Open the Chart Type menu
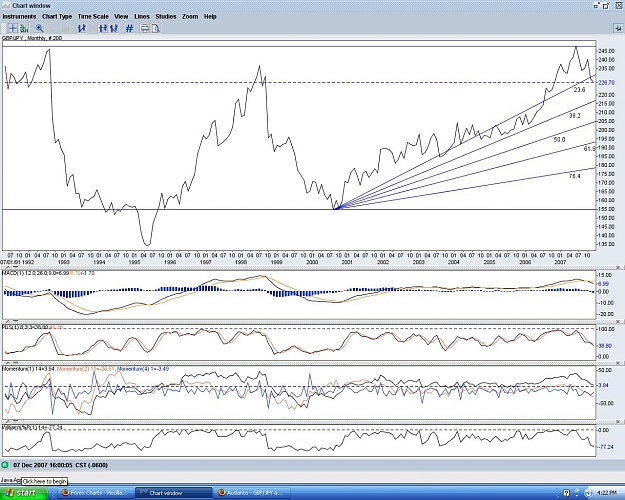 click(57, 16)
